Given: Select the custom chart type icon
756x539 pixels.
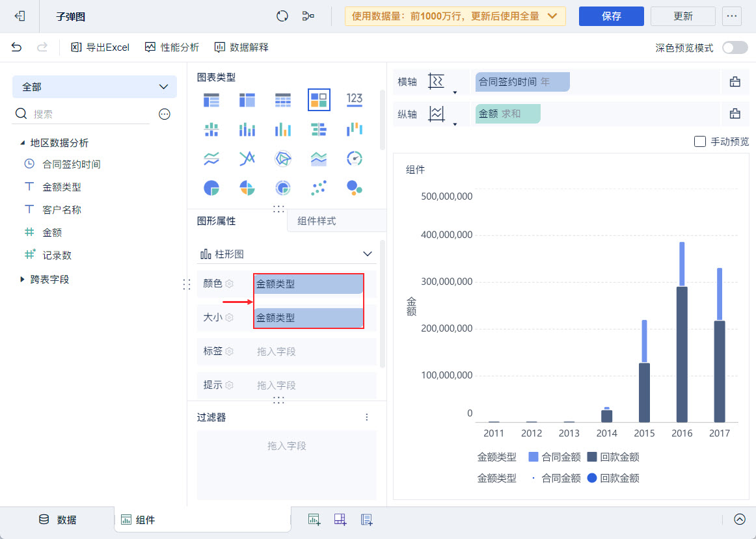Looking at the screenshot, I should pos(319,99).
